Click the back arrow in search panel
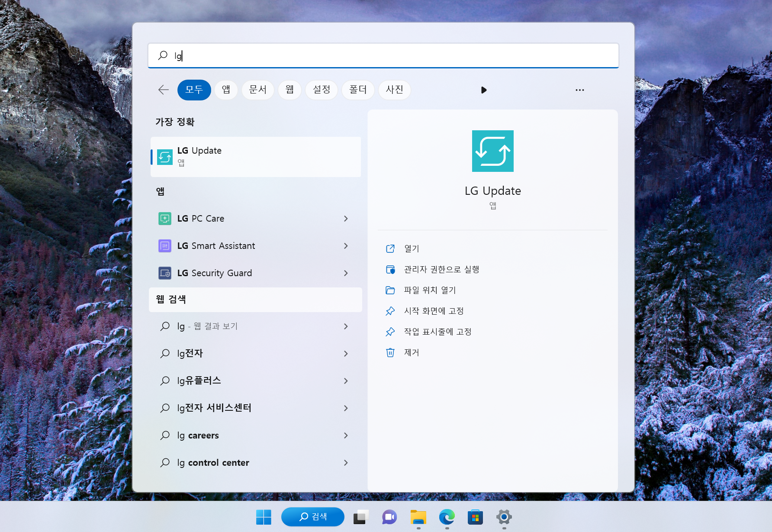The image size is (772, 532). click(x=164, y=90)
